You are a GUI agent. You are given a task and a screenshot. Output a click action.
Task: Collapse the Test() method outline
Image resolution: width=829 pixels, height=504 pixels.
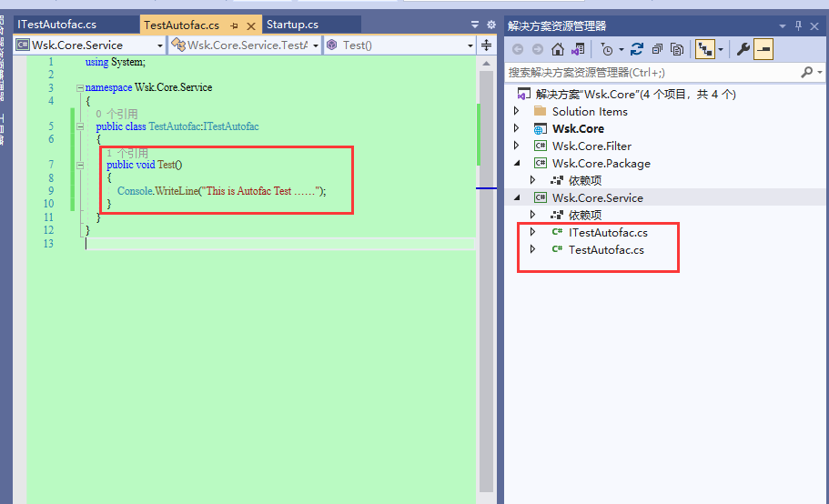(80, 165)
